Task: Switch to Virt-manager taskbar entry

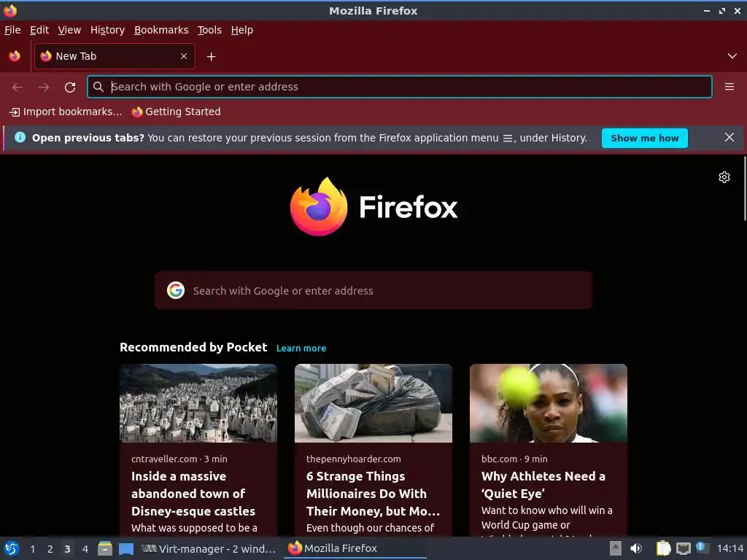Action: (209, 548)
